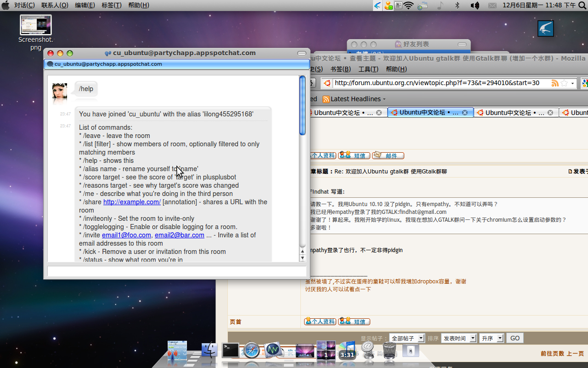Open Firefox window's 帮助(H) menu
This screenshot has height=368, width=588.
tap(396, 69)
